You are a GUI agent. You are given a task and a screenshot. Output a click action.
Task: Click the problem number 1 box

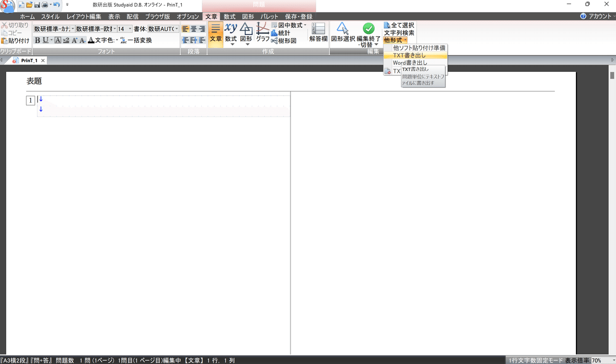coord(31,100)
